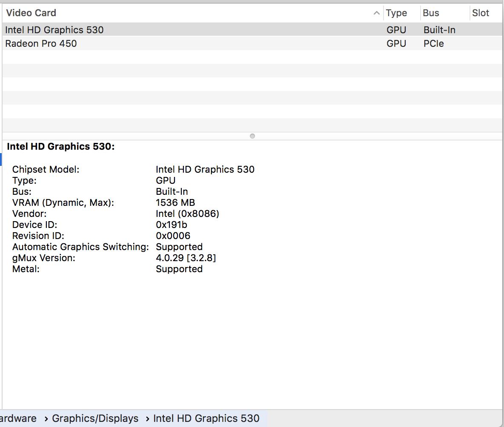Click the Revision ID value 0x0006
The height and width of the screenshot is (427, 504).
pyautogui.click(x=173, y=236)
